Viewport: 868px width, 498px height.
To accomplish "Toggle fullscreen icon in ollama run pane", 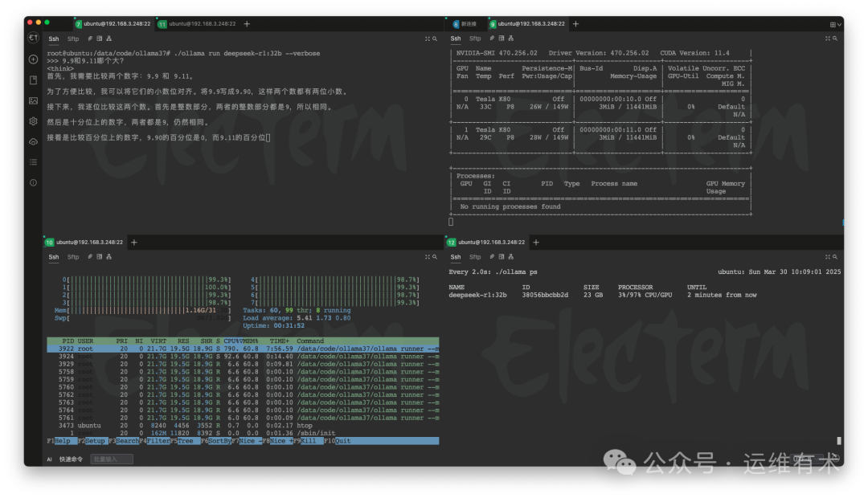I will coord(428,39).
